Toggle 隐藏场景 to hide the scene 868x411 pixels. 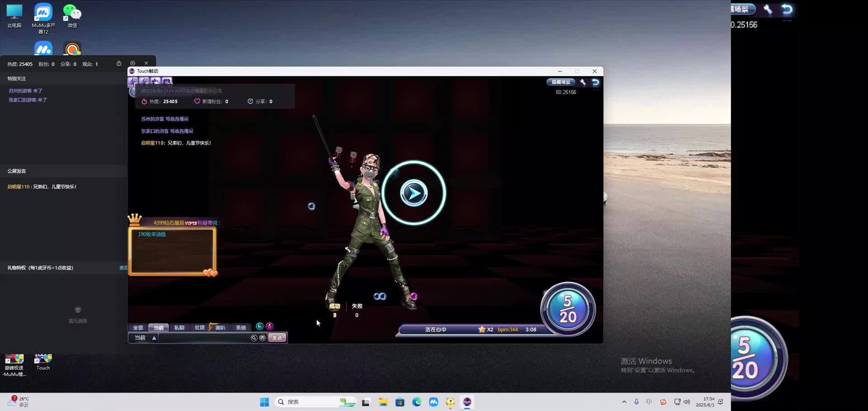[x=561, y=82]
